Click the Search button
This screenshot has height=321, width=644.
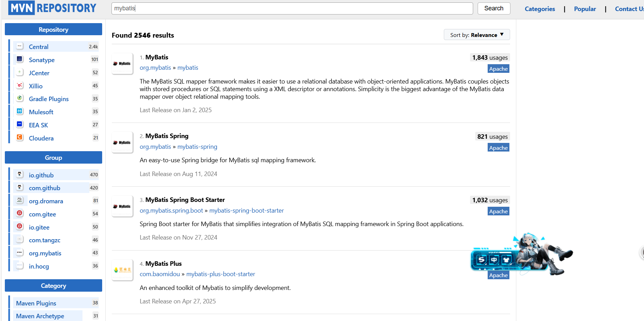(494, 8)
